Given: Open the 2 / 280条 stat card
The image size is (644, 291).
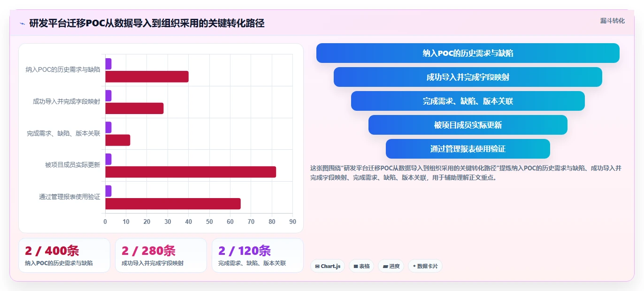Looking at the screenshot, I should tap(161, 255).
